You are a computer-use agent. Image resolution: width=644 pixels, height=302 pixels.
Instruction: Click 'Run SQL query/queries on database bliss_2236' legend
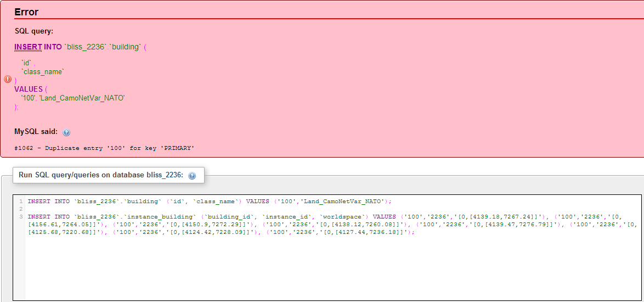[100, 175]
